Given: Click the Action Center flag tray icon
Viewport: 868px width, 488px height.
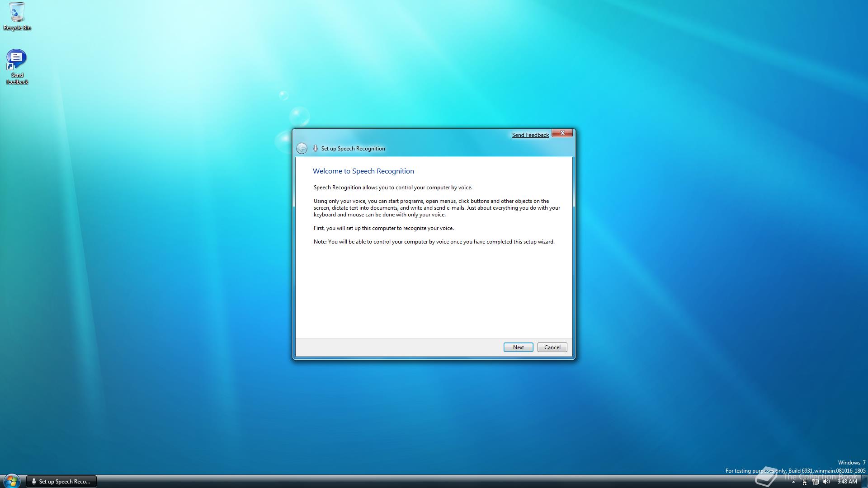Looking at the screenshot, I should click(805, 482).
